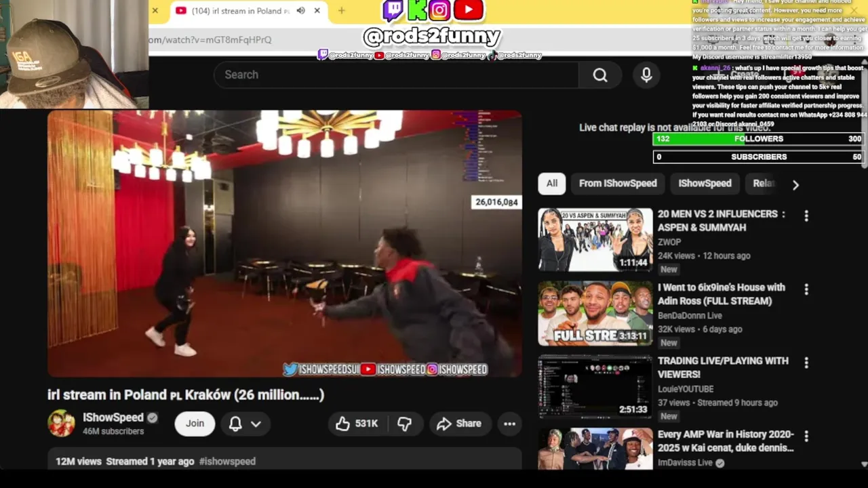This screenshot has width=868, height=488.
Task: Click the video player
Action: pos(285,244)
